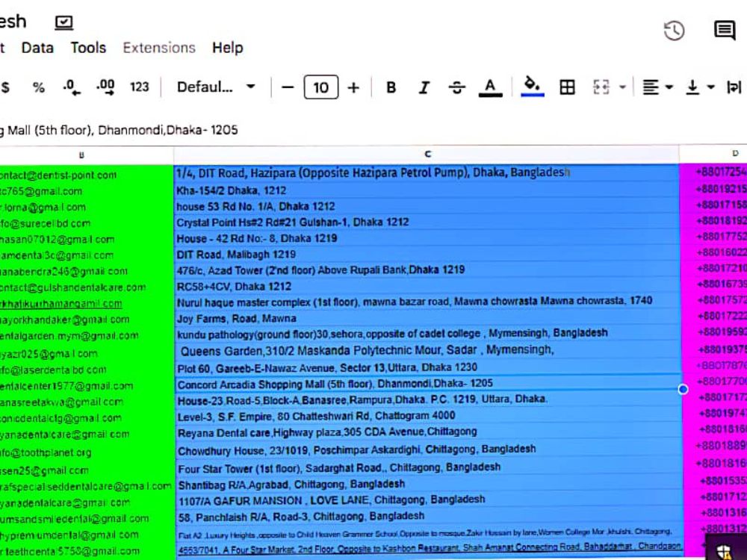Format as percent
Image resolution: width=747 pixels, height=560 pixels.
[39, 87]
